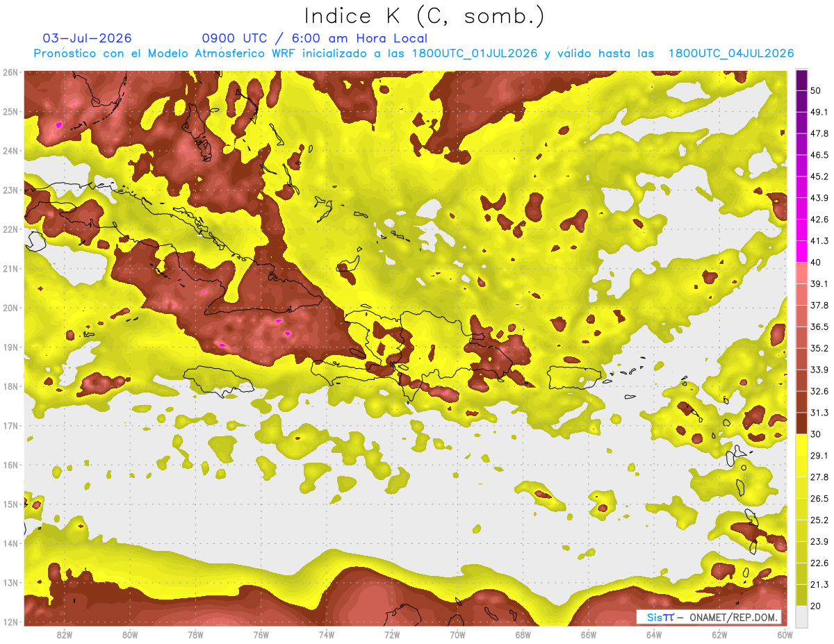Click the 78W longitude label
The image size is (834, 644).
point(195,635)
